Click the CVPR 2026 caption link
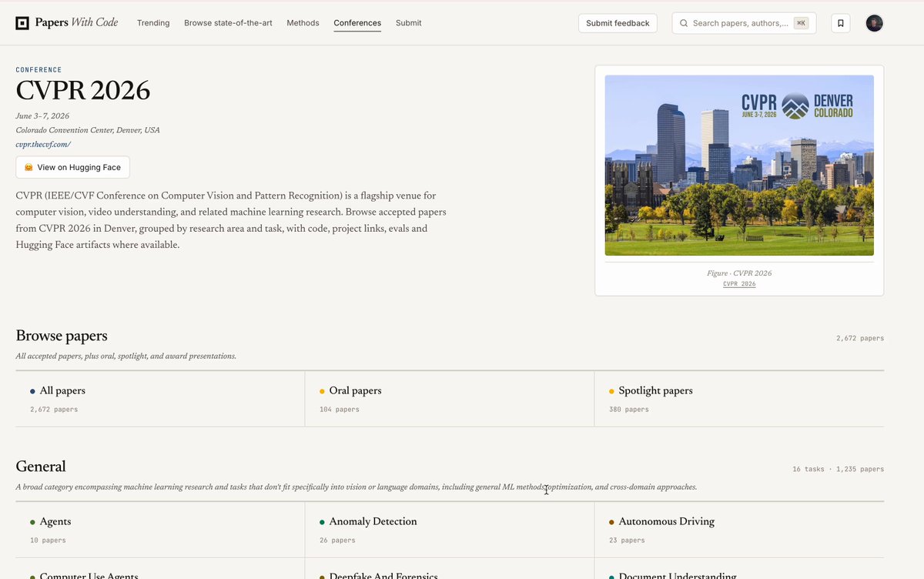This screenshot has width=924, height=579. [739, 284]
